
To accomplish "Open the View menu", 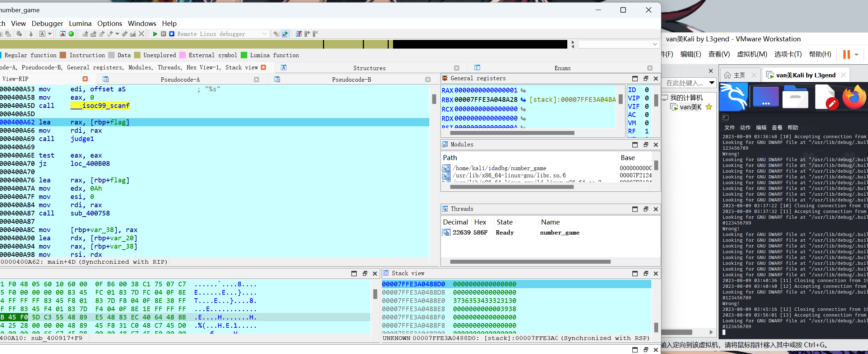I will [x=18, y=23].
